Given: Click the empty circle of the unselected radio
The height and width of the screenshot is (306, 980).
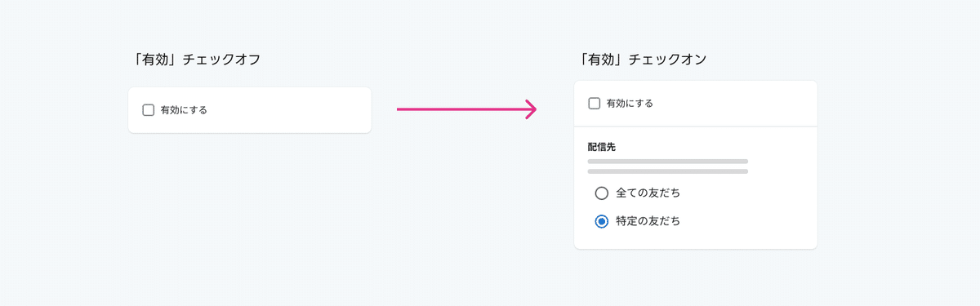Looking at the screenshot, I should point(602,193).
